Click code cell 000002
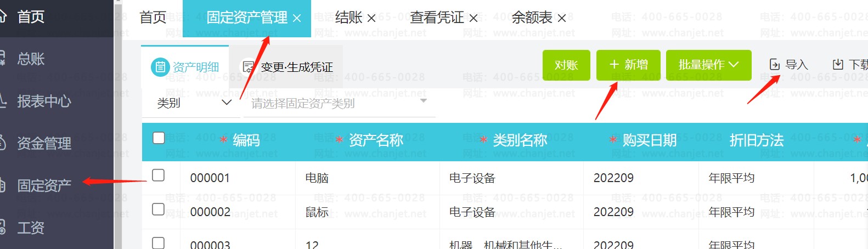The height and width of the screenshot is (249, 868). pyautogui.click(x=210, y=212)
